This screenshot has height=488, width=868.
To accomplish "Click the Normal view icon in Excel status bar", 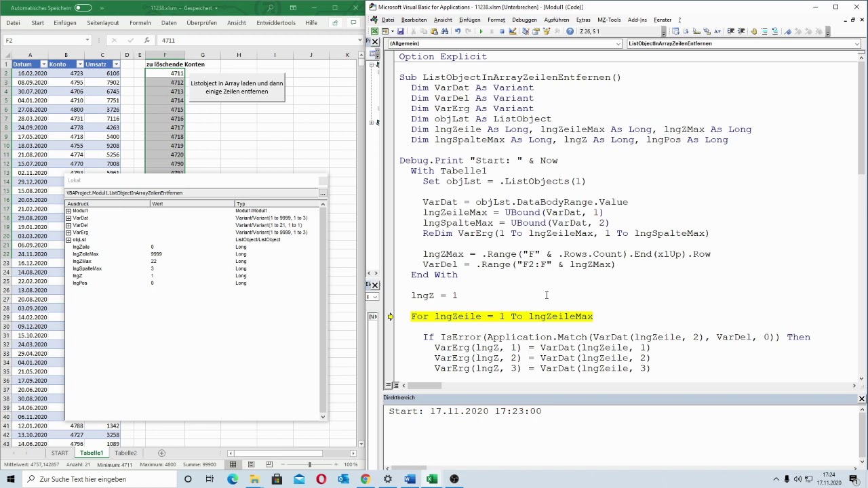I will (233, 464).
